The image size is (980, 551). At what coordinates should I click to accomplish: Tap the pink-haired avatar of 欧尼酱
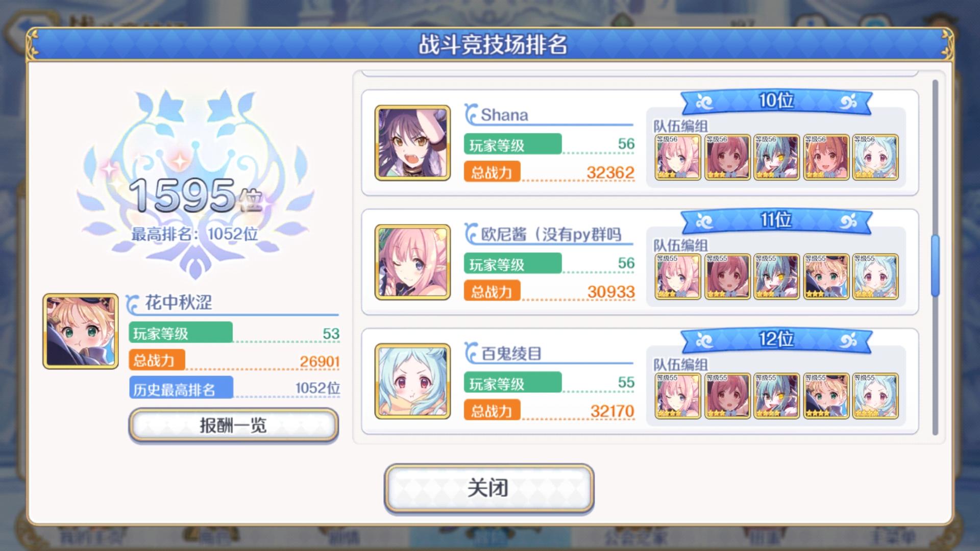[412, 262]
